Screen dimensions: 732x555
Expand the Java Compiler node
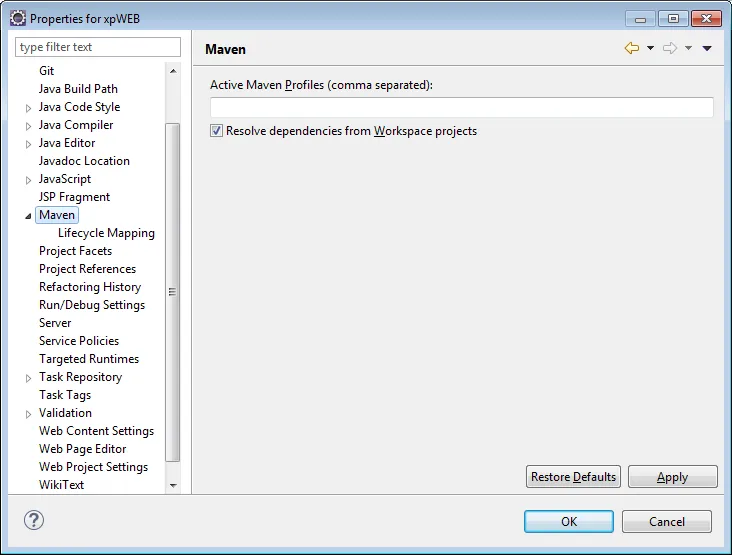[28, 126]
